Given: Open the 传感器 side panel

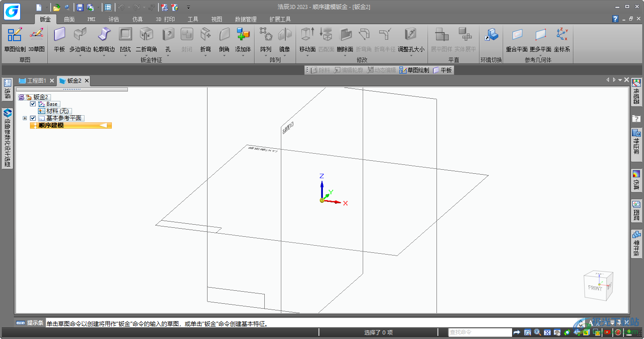Looking at the screenshot, I should coord(636,92).
